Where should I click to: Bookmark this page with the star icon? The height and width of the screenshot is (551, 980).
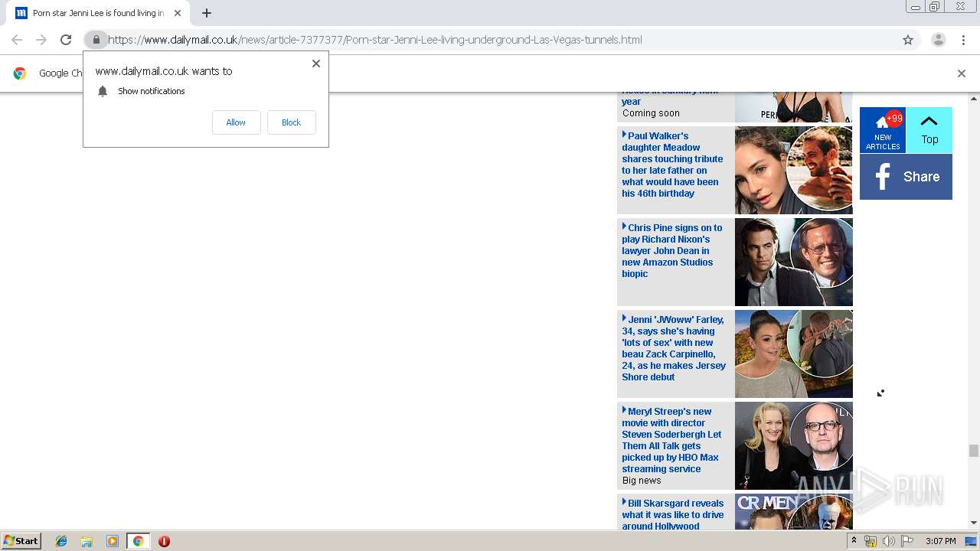(x=908, y=40)
